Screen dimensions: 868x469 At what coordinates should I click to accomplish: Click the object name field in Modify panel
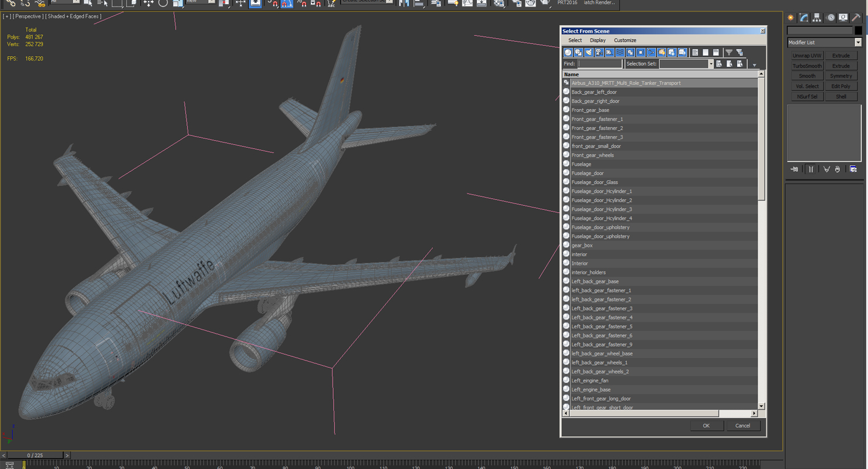820,30
